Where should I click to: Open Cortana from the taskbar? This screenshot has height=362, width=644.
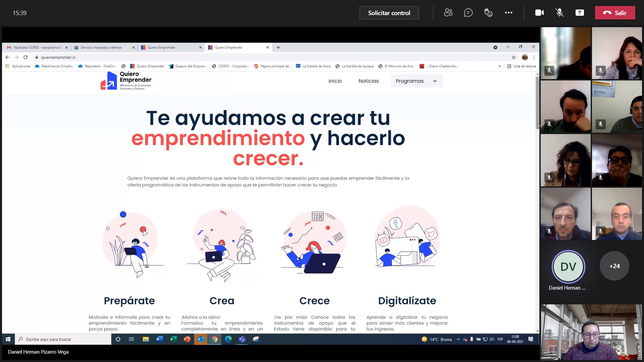[118, 339]
